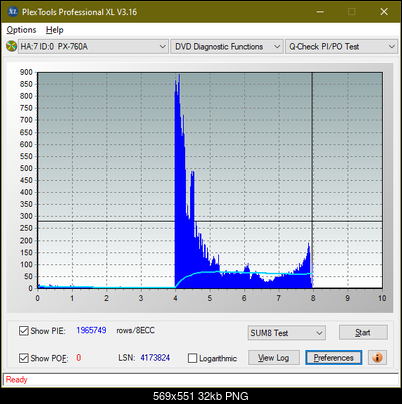The image size is (402, 404).
Task: Click the rows/8ECC label
Action: (x=135, y=330)
